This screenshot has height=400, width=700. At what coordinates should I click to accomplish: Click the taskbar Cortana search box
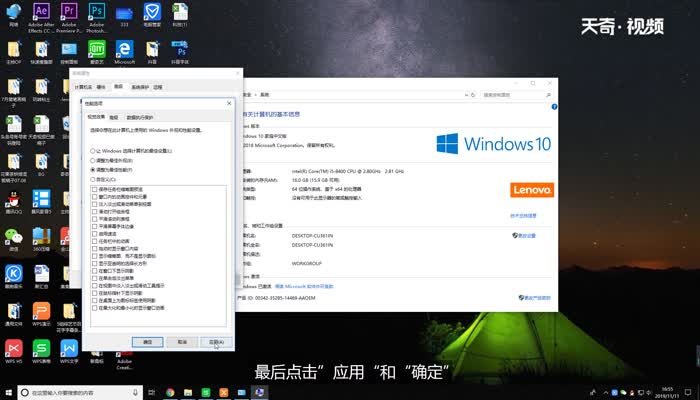80,392
